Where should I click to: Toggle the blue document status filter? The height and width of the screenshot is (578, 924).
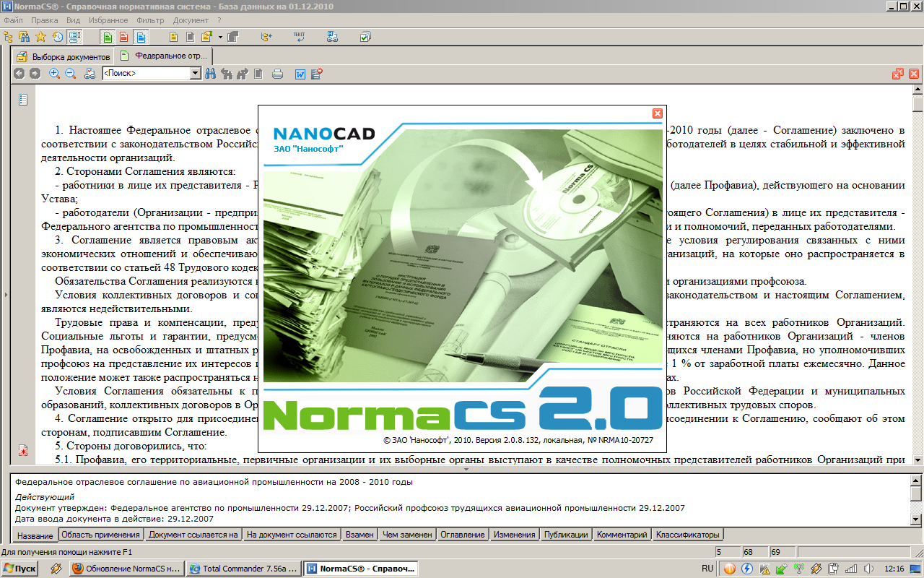tap(141, 37)
